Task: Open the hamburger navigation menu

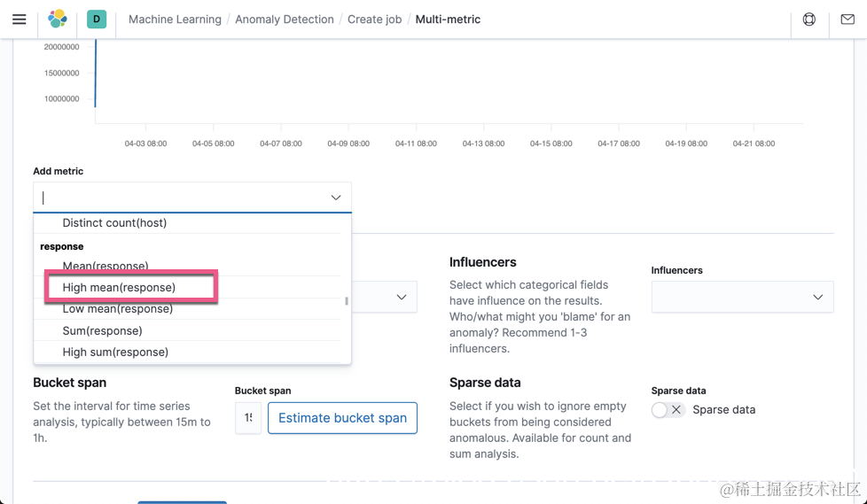Action: (x=19, y=19)
